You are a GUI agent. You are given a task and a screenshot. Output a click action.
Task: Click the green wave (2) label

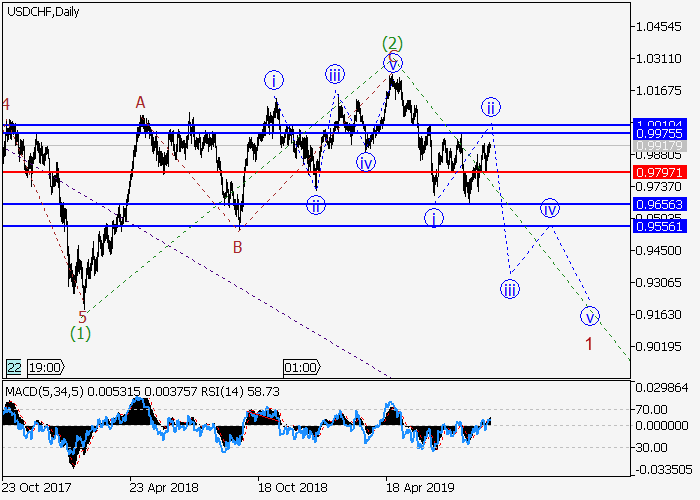pos(392,43)
